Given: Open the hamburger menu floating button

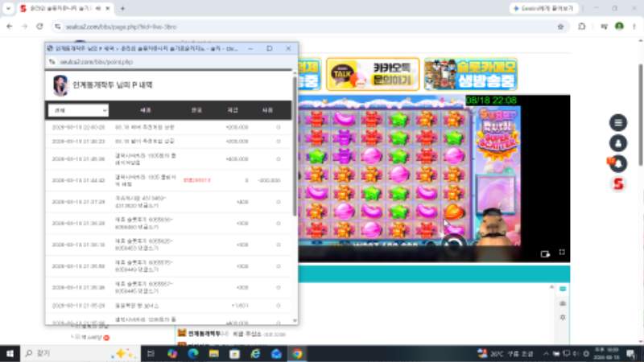Looking at the screenshot, I should pyautogui.click(x=618, y=123).
